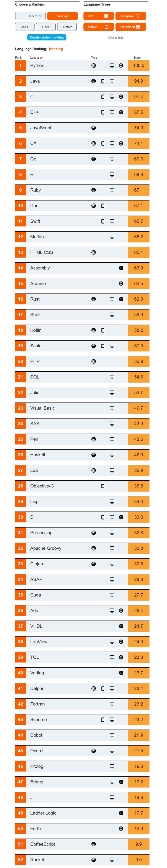Click the Create custom ranking button
This screenshot has height=868, width=167.
[x=47, y=37]
